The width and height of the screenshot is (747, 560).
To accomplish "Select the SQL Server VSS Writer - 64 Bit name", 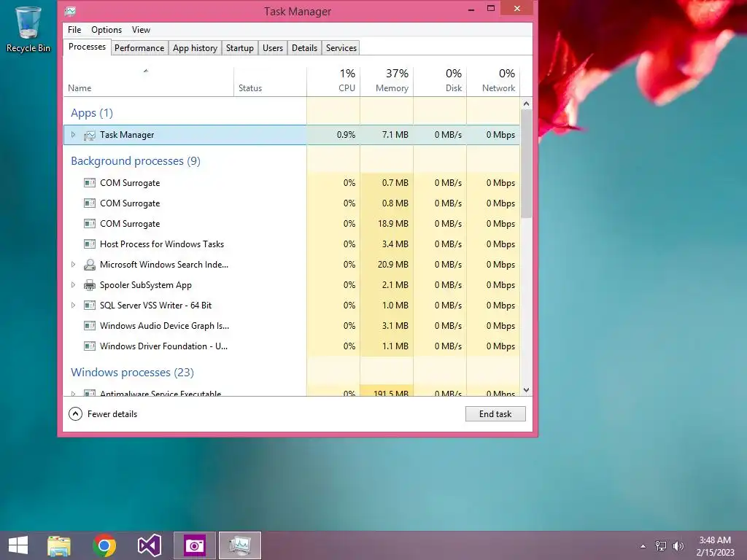I will pyautogui.click(x=156, y=306).
